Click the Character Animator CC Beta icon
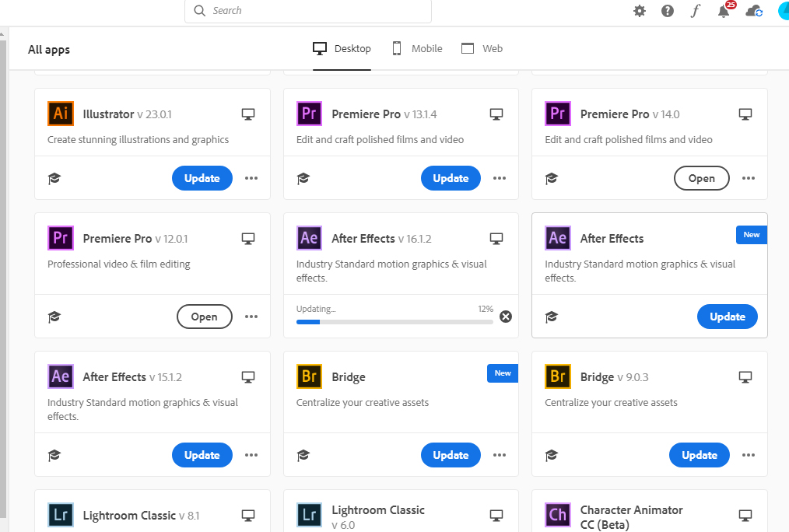 [557, 515]
